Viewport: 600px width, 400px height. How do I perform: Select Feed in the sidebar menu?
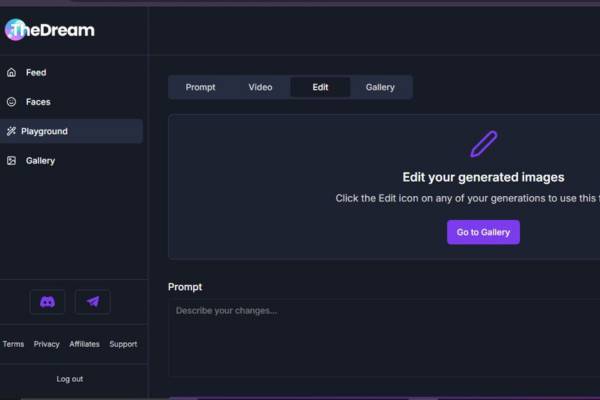(36, 73)
